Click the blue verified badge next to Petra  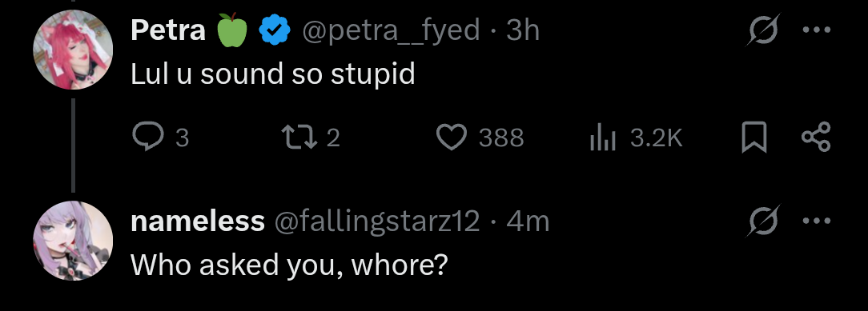pos(275,30)
